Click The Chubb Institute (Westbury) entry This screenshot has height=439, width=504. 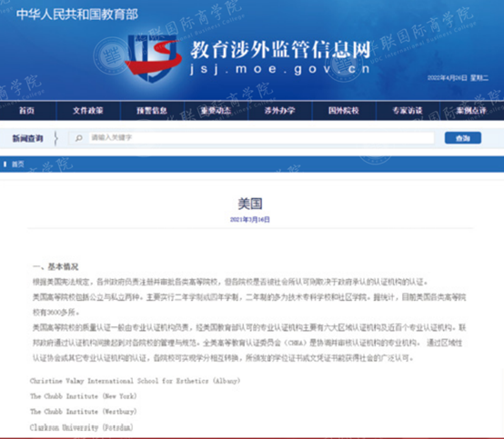(84, 412)
